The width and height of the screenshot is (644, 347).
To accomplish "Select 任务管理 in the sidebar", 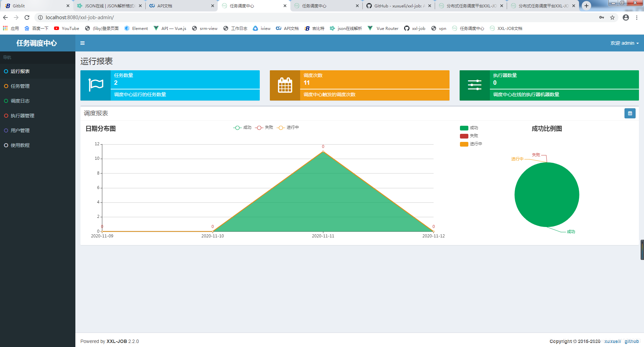I will (38, 86).
